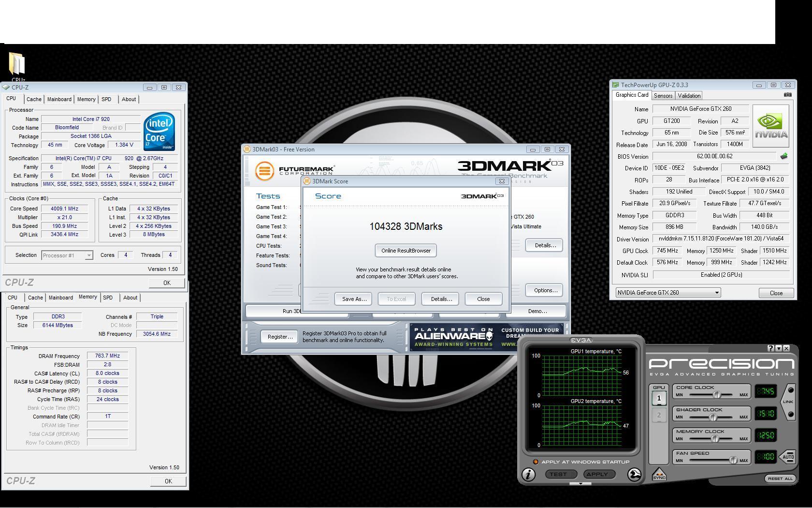Open SPD tab in CPU-Z processor window

tap(106, 99)
